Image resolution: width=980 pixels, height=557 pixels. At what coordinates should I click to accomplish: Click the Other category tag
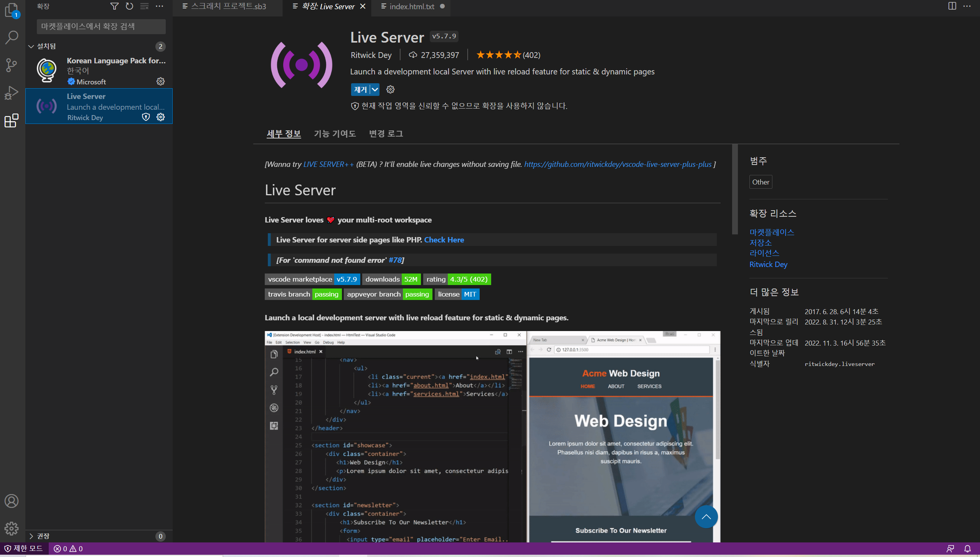(761, 182)
